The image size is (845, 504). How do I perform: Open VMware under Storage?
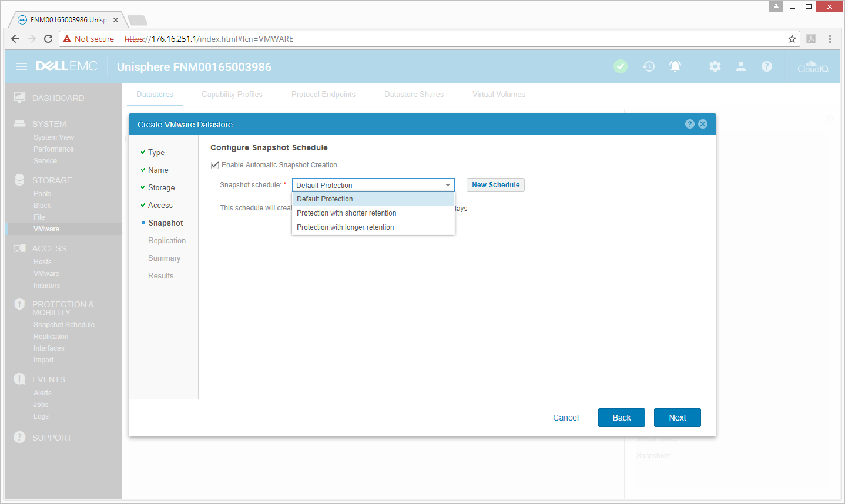(46, 229)
